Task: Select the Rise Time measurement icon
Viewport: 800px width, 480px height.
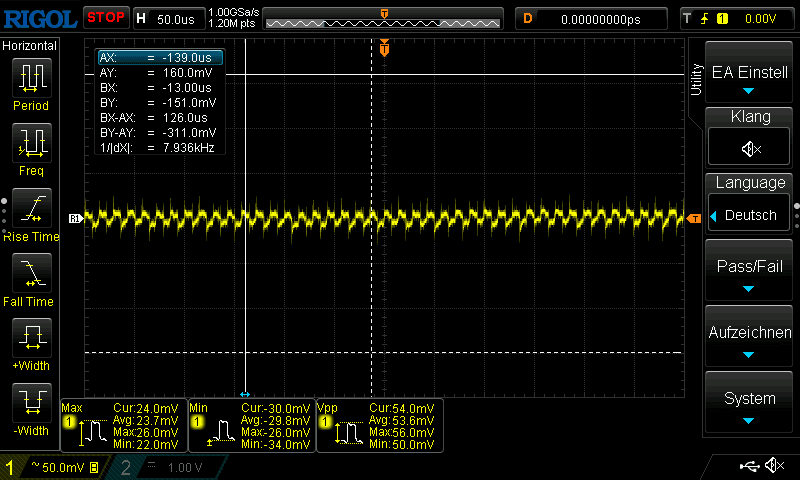Action: pyautogui.click(x=32, y=208)
